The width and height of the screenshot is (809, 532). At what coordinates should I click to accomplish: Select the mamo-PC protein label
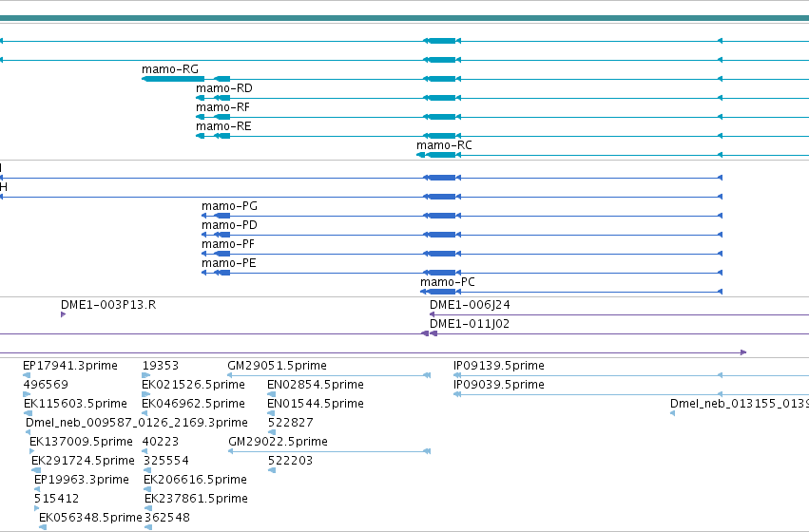(x=448, y=282)
